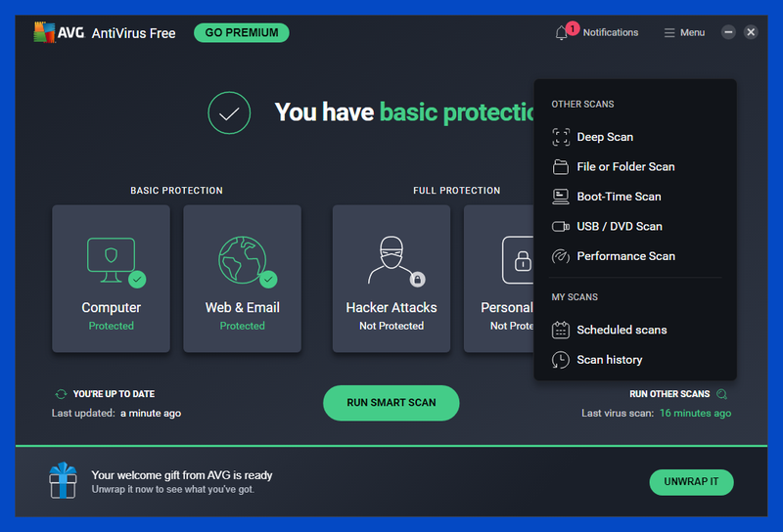783x532 pixels.
Task: Click Not Protected under Hacker Attacks
Action: [x=391, y=326]
